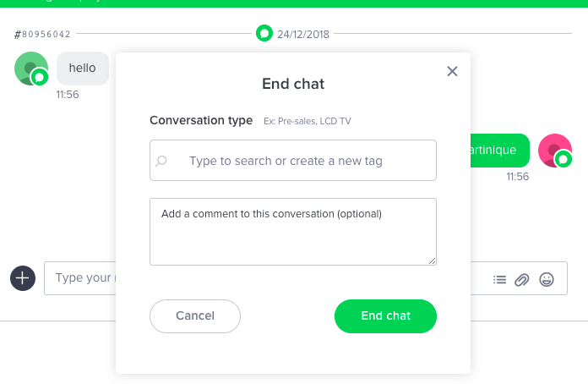This screenshot has width=588, height=384.
Task: Close the End chat dialog
Action: (x=452, y=71)
